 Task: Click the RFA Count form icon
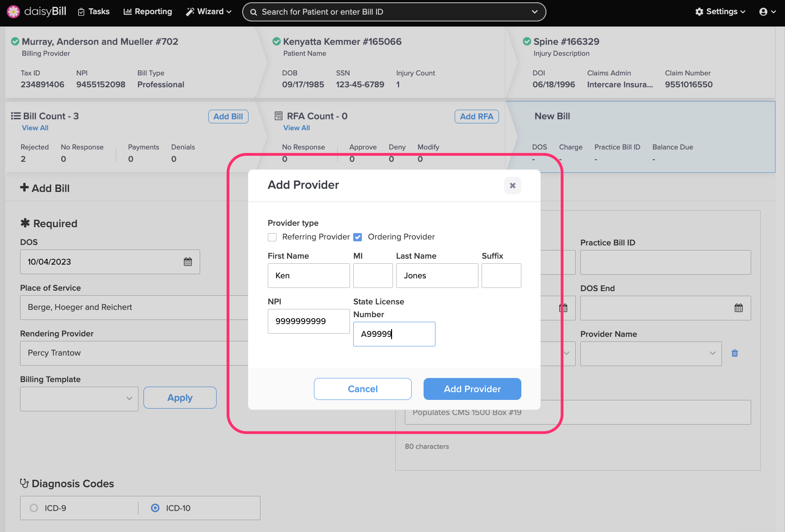pyautogui.click(x=278, y=116)
